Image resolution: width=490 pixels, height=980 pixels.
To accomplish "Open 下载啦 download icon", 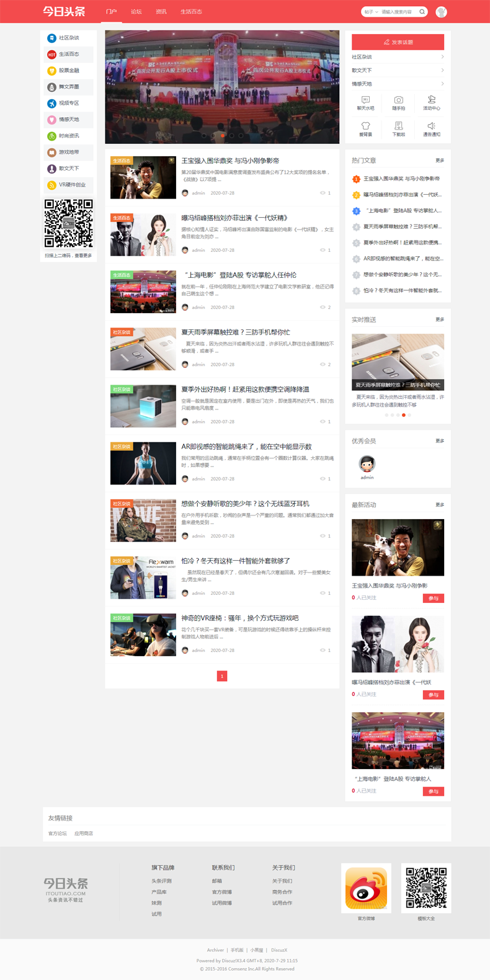I will click(x=399, y=126).
